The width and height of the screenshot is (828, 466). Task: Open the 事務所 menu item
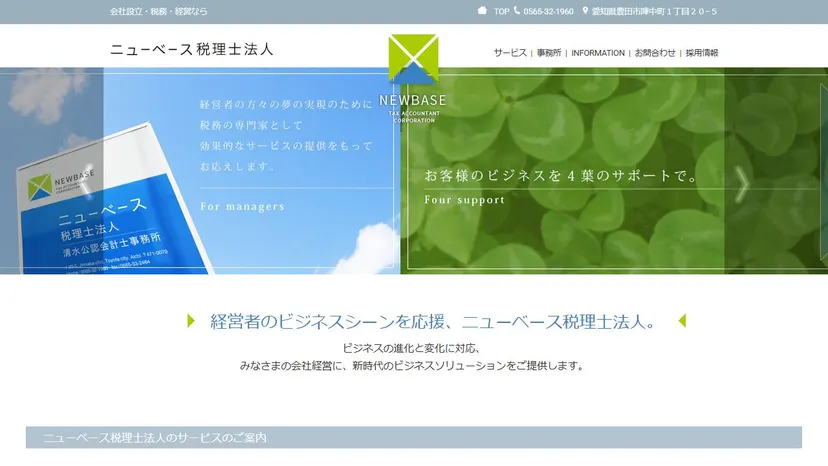click(549, 53)
